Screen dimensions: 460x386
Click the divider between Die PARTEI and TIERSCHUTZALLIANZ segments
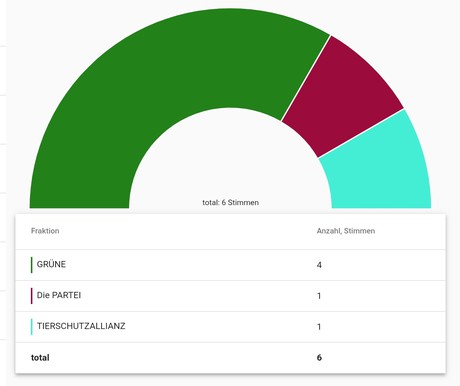click(361, 133)
